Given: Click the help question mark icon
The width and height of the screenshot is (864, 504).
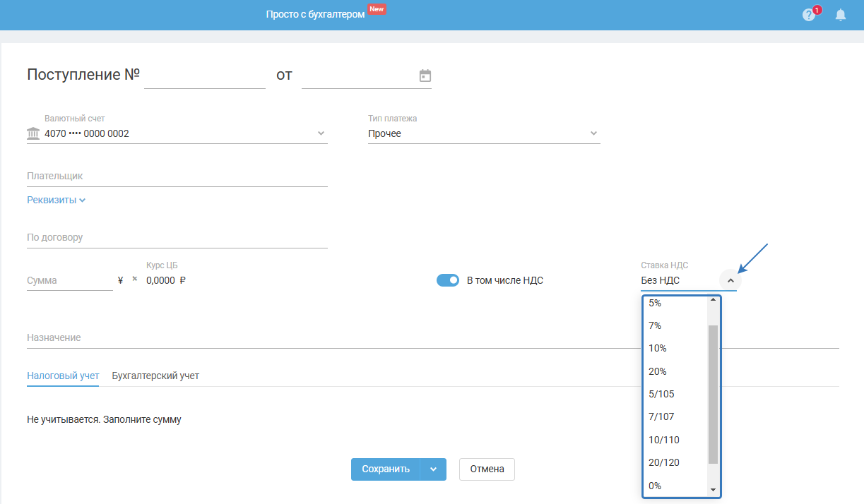Looking at the screenshot, I should pyautogui.click(x=809, y=15).
